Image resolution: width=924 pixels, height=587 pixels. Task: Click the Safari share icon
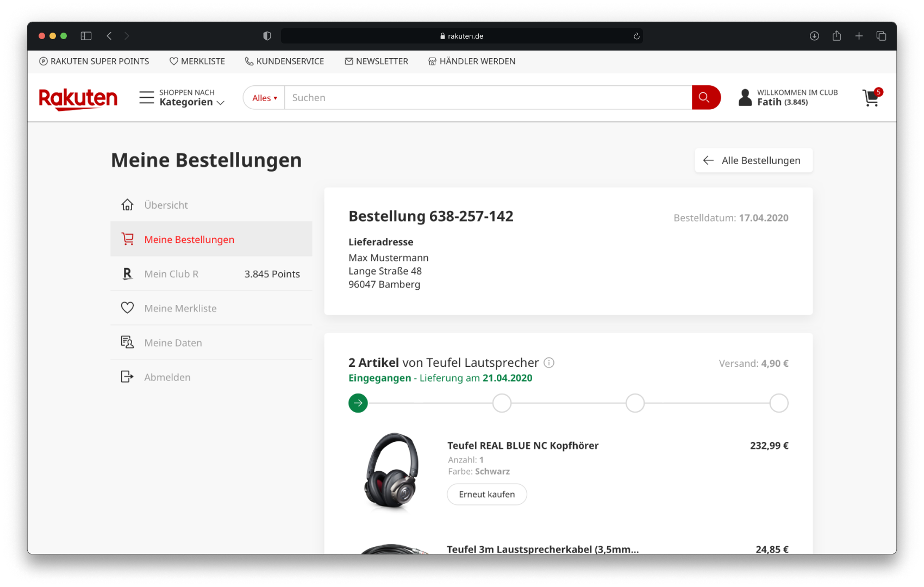(x=836, y=36)
